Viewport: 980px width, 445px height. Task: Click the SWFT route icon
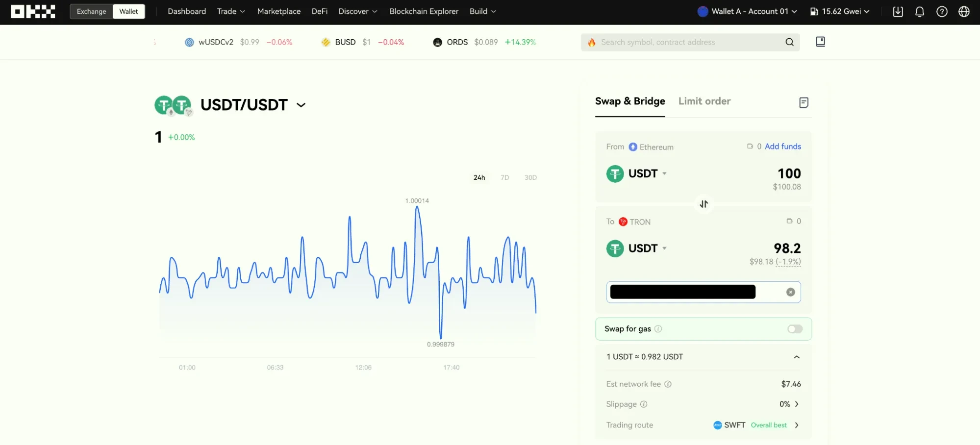coord(717,425)
